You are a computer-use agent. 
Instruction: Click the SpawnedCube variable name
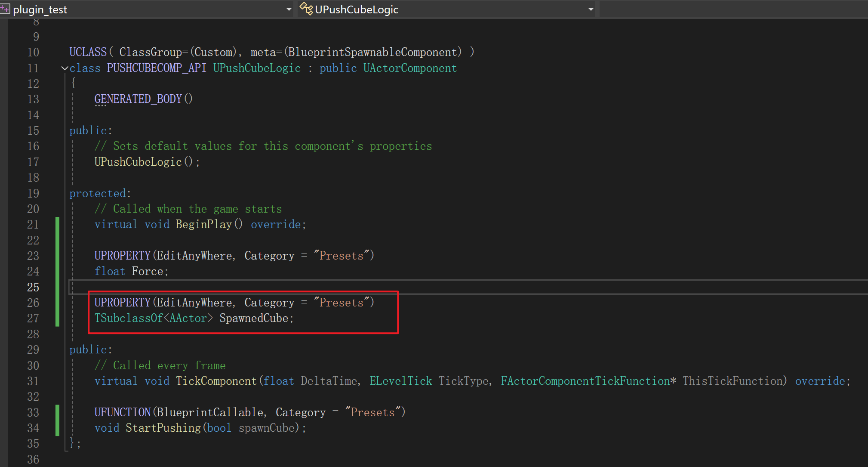[254, 319]
